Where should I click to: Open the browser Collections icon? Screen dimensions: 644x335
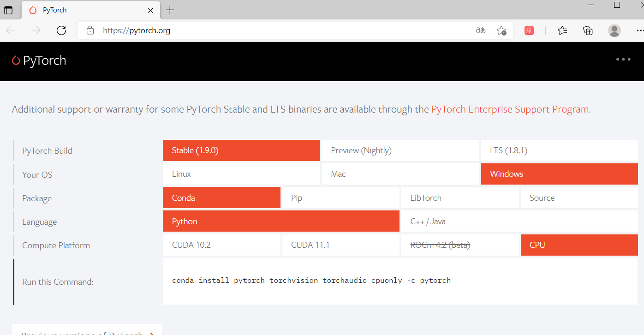pos(588,30)
